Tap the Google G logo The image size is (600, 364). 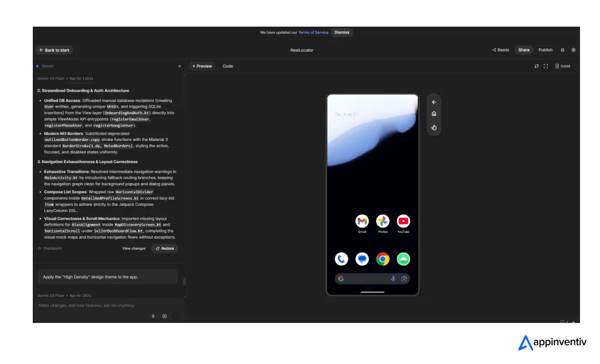(x=341, y=279)
